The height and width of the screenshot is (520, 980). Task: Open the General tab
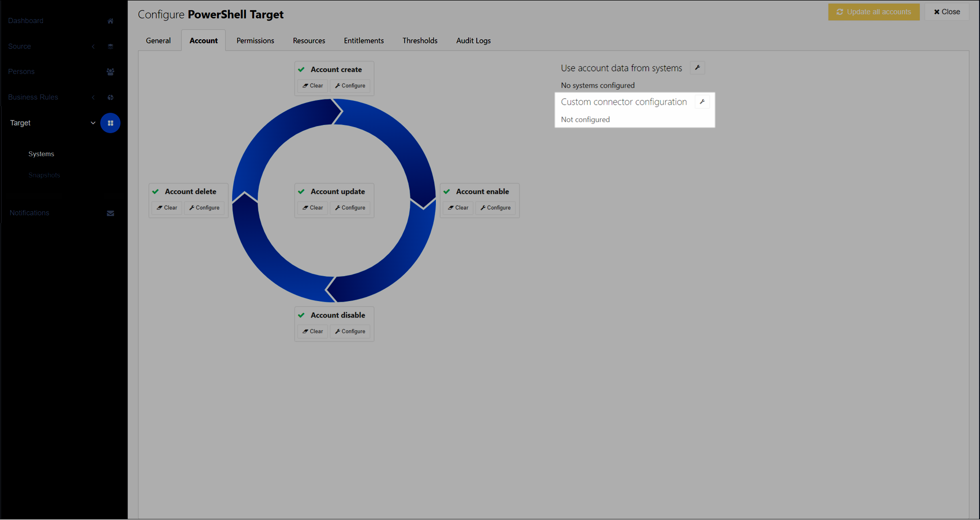158,40
